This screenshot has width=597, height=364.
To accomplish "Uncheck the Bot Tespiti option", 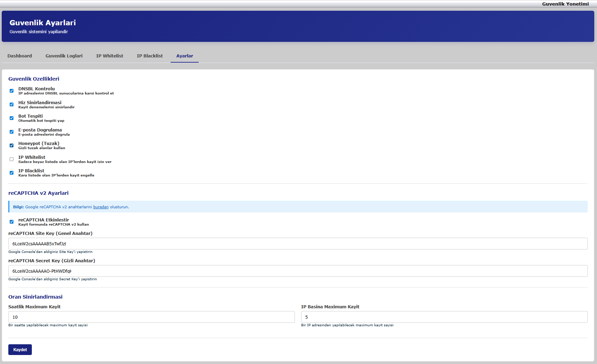I will coord(11,118).
